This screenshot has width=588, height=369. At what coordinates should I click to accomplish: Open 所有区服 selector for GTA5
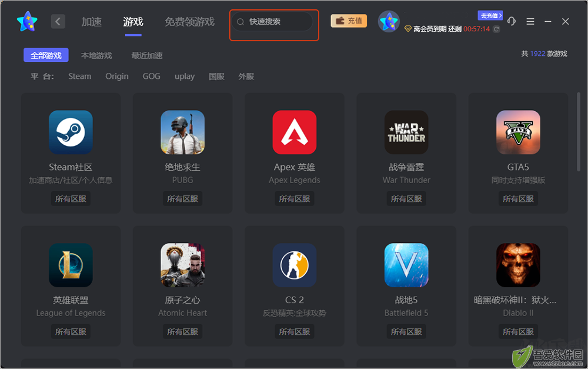[x=518, y=198]
